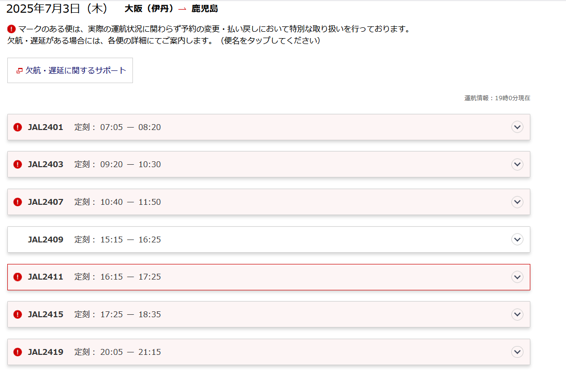Click the red alert icon before マークのある便は
Image resolution: width=566 pixels, height=392 pixels.
click(12, 29)
